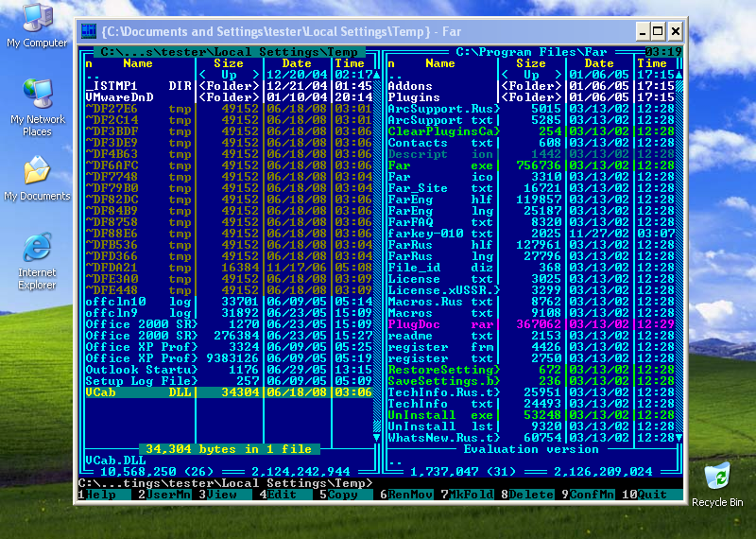The image size is (756, 539).
Task: Click the 7 MkFold function key
Action: point(466,495)
